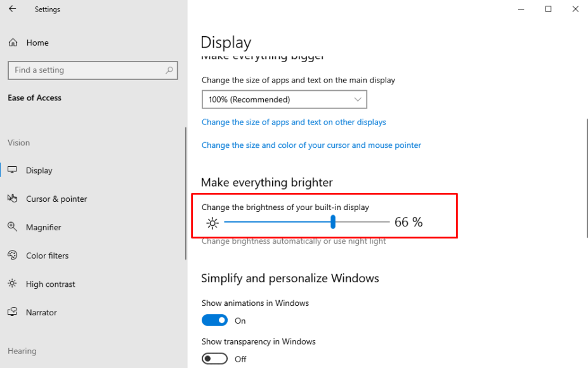588x368 pixels.
Task: Go back using the arrow button
Action: click(12, 9)
